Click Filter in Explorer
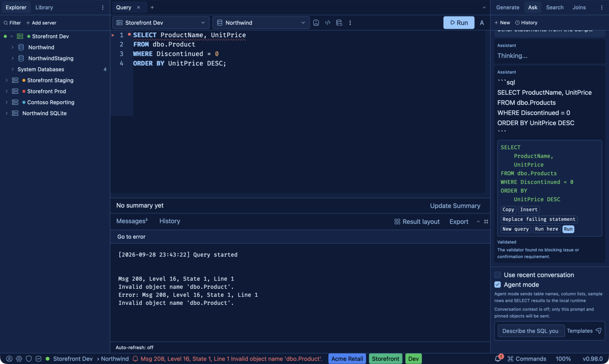Screen dimensions: 609x364 pyautogui.click(x=12, y=23)
